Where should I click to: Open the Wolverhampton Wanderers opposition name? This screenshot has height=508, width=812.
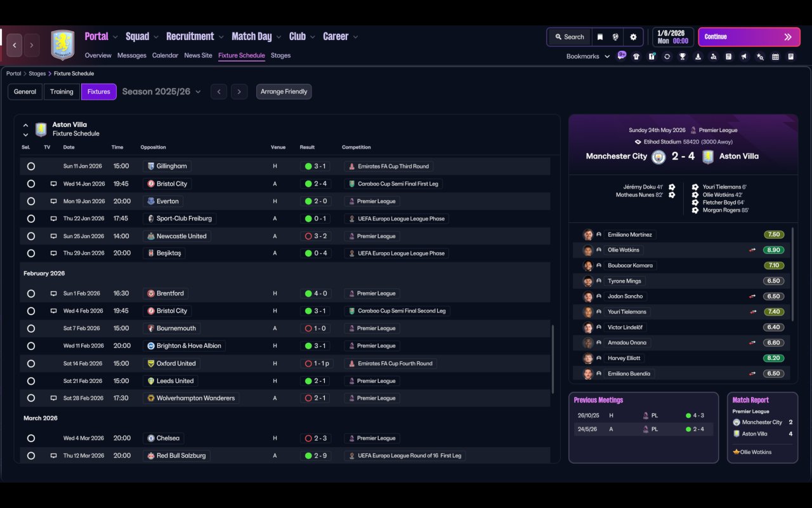point(195,398)
